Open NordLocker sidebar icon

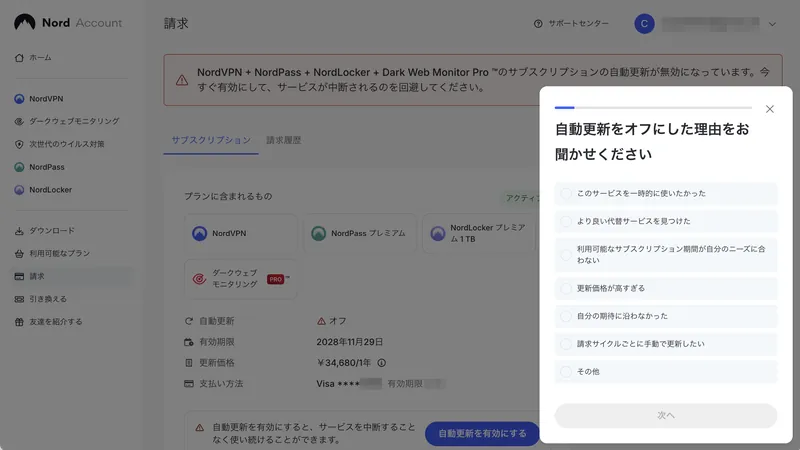19,190
